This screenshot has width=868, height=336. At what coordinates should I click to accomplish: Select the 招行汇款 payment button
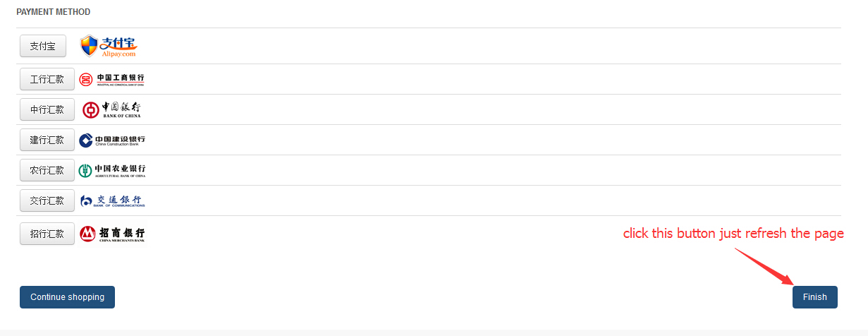(x=47, y=234)
